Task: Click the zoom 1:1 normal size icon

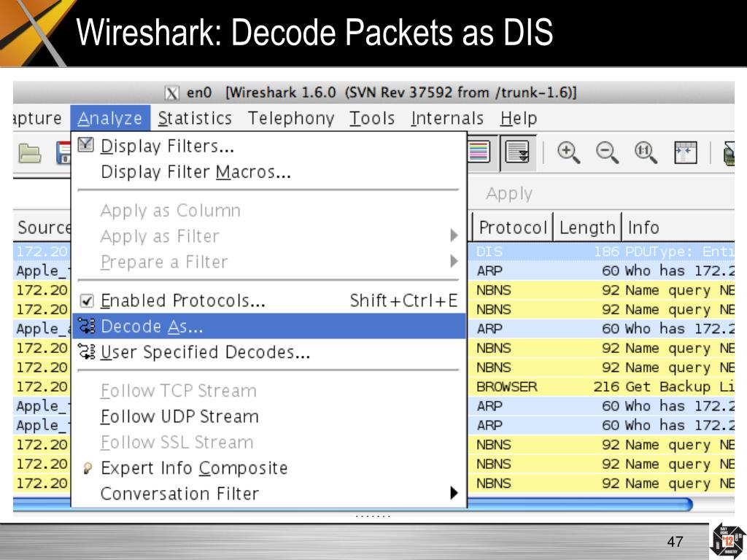Action: click(646, 153)
